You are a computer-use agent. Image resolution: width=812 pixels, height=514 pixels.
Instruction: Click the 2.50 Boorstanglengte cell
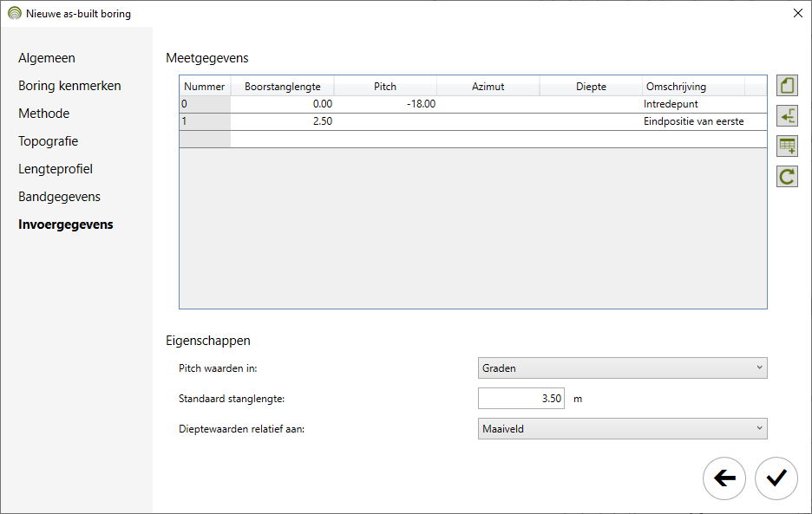coord(282,121)
